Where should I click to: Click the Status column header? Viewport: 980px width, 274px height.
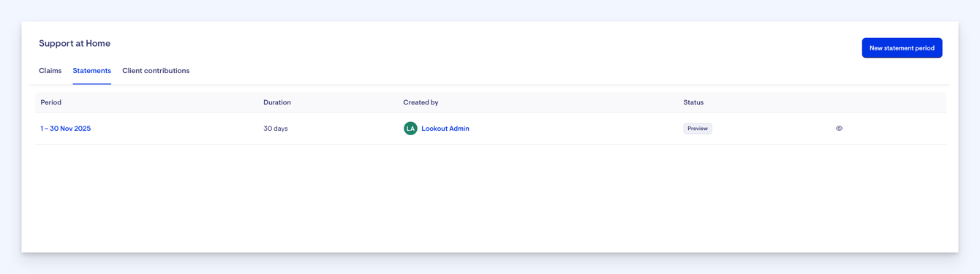pyautogui.click(x=693, y=102)
